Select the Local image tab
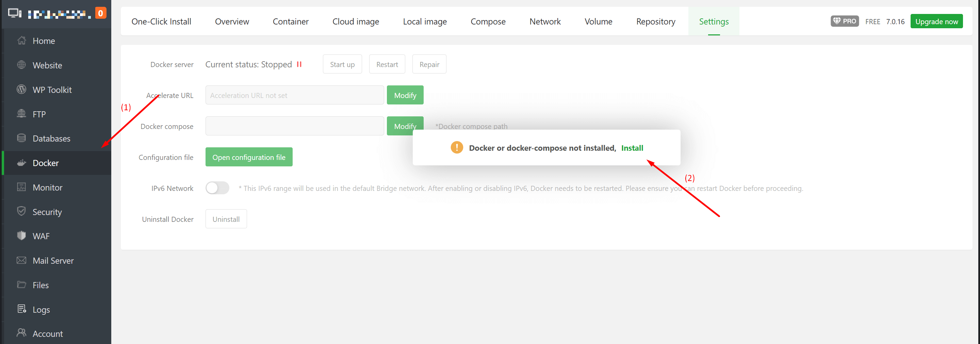Screen dimensions: 980x344 425,21
